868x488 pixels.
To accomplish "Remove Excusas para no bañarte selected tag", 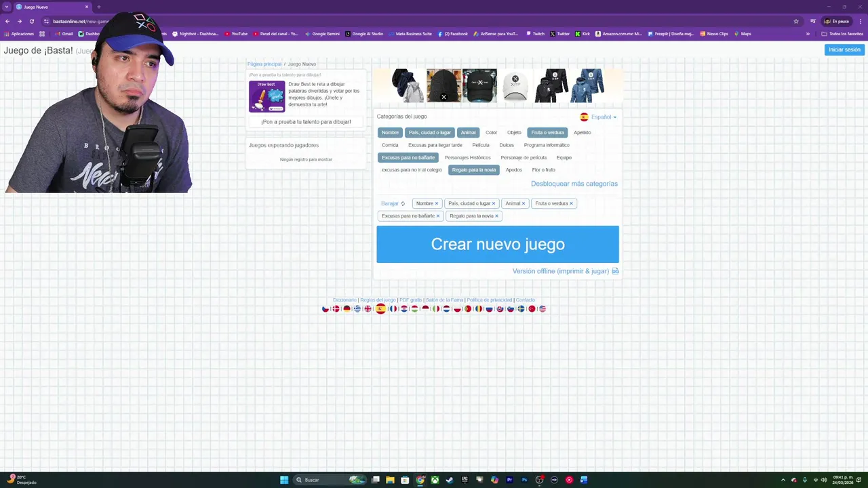I will (x=438, y=216).
